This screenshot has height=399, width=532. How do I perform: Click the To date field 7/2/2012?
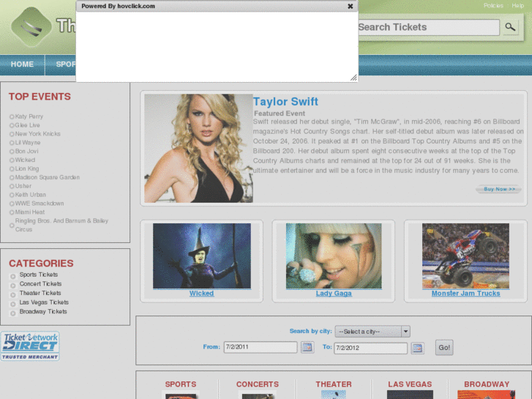pos(370,348)
